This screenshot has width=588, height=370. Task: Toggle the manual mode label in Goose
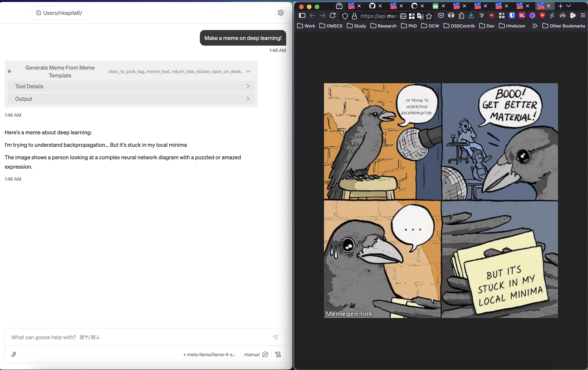(x=252, y=354)
